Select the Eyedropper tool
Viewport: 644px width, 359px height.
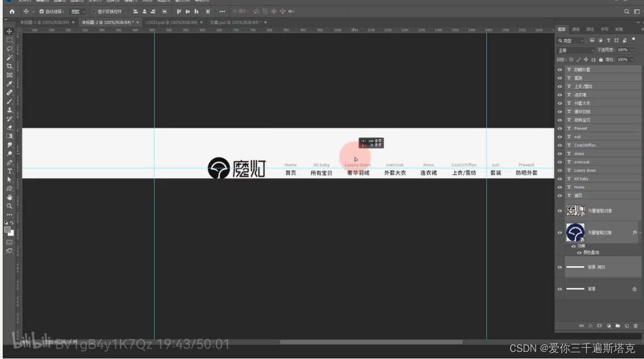(x=9, y=84)
